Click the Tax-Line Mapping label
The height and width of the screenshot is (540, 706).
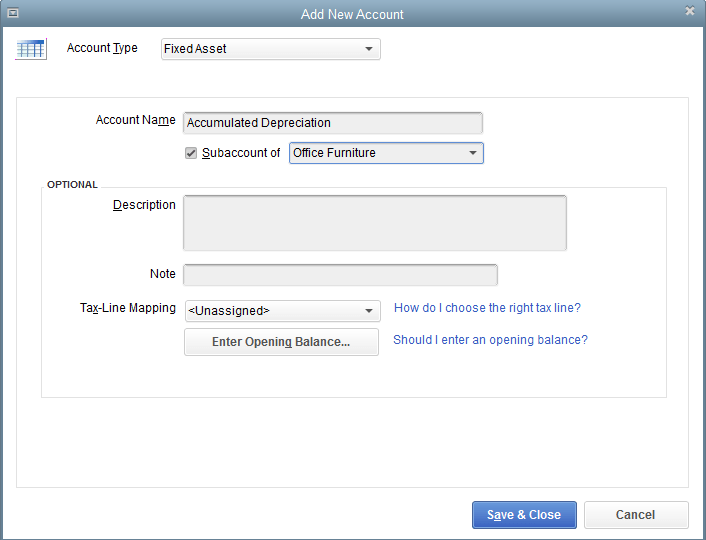pos(127,308)
